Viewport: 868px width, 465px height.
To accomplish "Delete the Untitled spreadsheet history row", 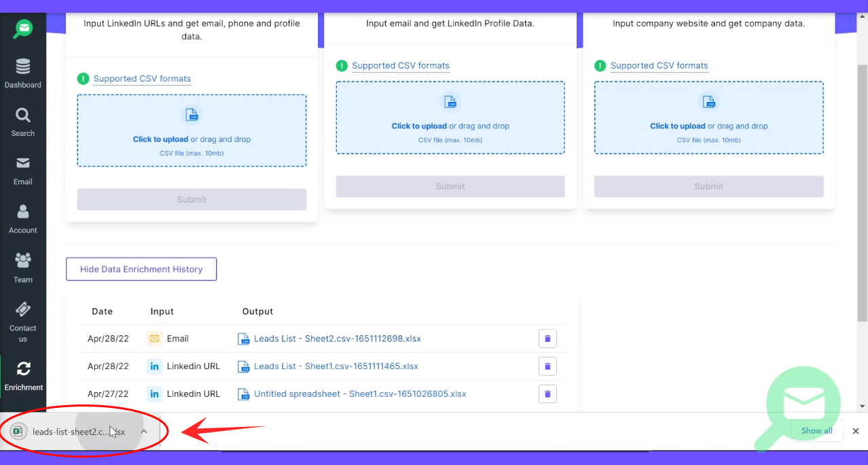I will [547, 394].
